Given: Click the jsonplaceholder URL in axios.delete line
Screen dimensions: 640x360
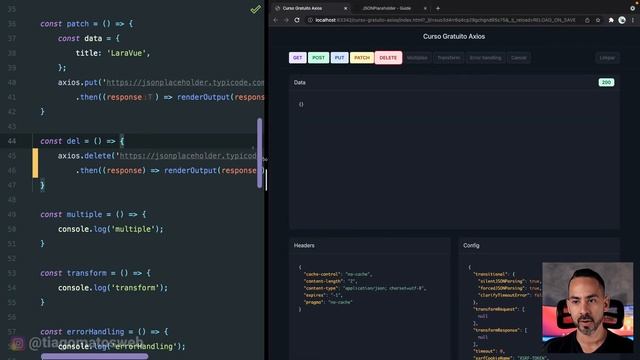Looking at the screenshot, I should coord(188,156).
